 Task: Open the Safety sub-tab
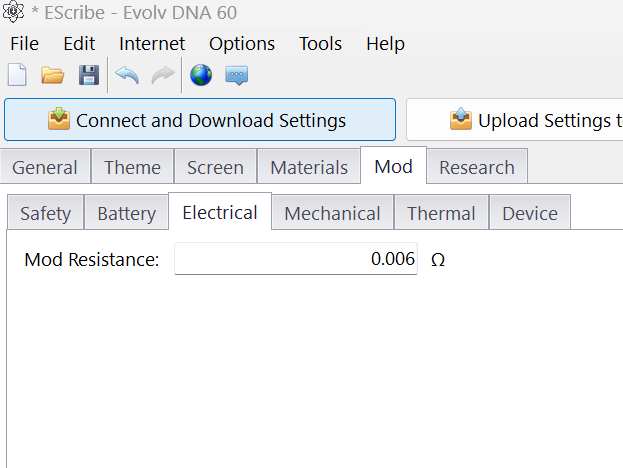(45, 213)
